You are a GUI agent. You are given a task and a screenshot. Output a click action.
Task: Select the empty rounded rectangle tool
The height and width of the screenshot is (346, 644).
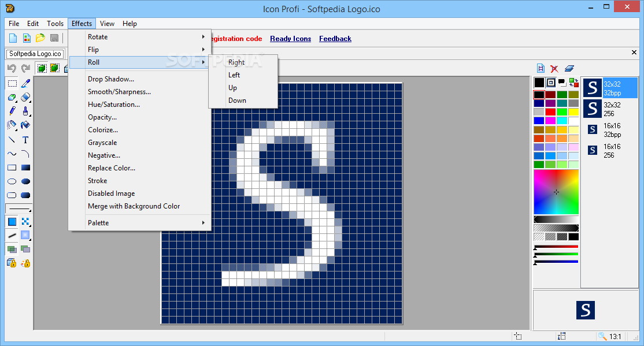pos(12,195)
